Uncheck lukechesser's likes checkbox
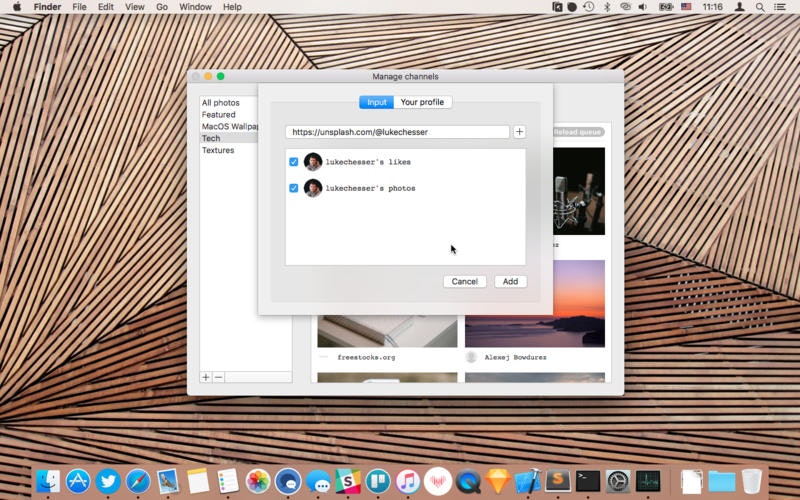This screenshot has width=800, height=500. [293, 162]
